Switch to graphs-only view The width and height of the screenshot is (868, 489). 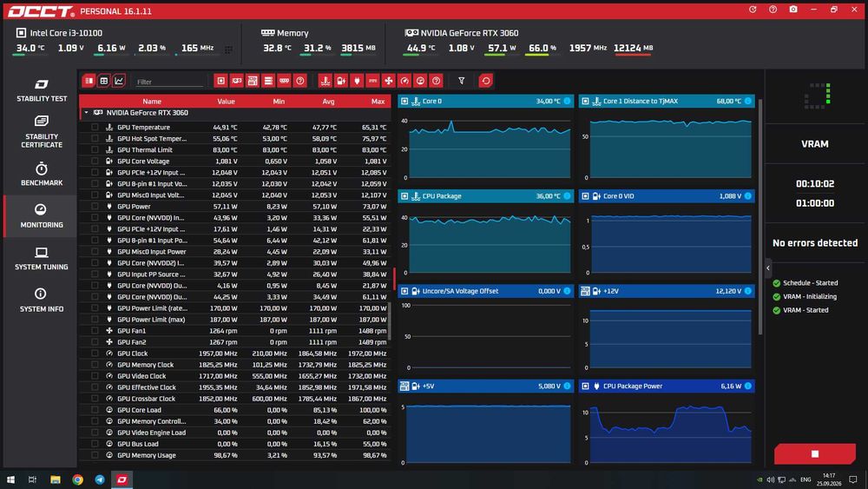(118, 81)
